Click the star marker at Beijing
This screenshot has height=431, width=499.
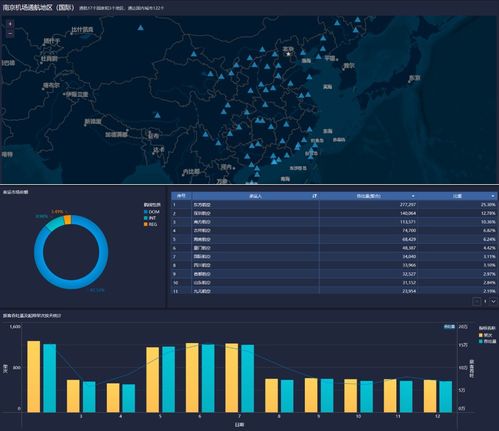click(x=289, y=54)
